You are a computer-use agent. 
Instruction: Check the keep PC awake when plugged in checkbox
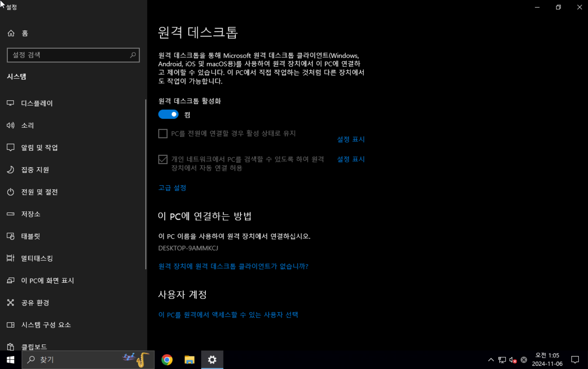(163, 134)
